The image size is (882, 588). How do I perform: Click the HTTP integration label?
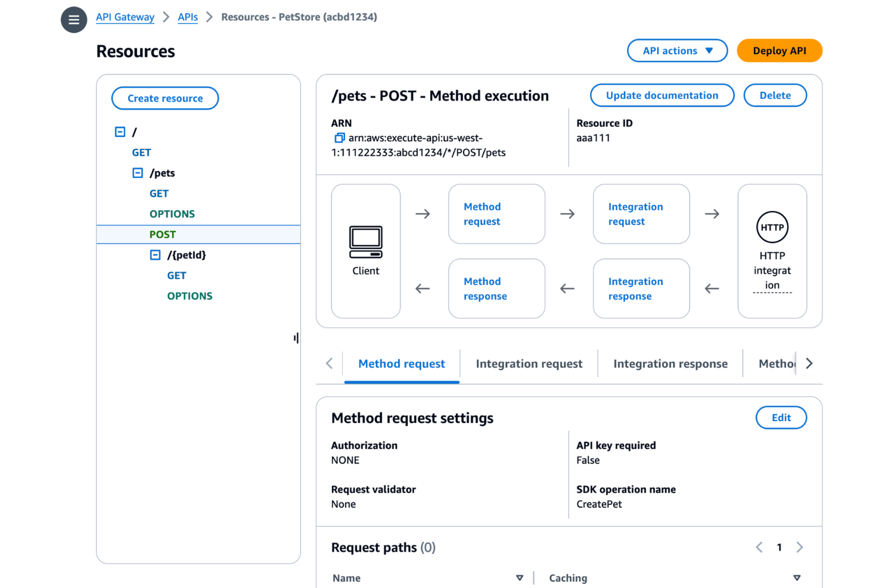click(x=772, y=270)
